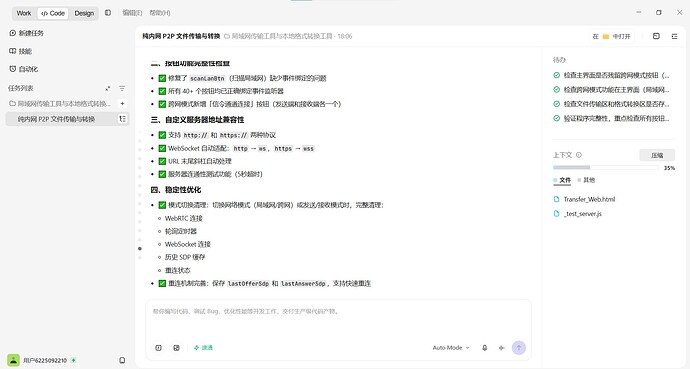
Task: Click the dark dot on message outline
Action: (x=140, y=248)
